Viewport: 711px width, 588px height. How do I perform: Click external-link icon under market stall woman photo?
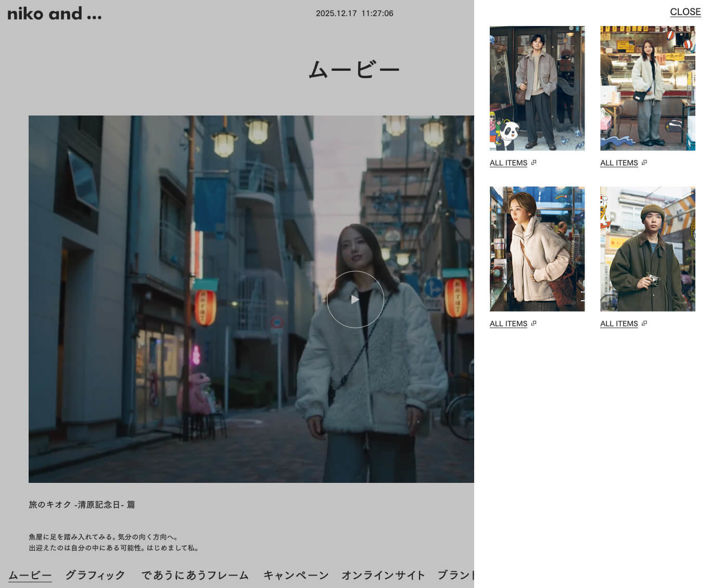point(644,163)
